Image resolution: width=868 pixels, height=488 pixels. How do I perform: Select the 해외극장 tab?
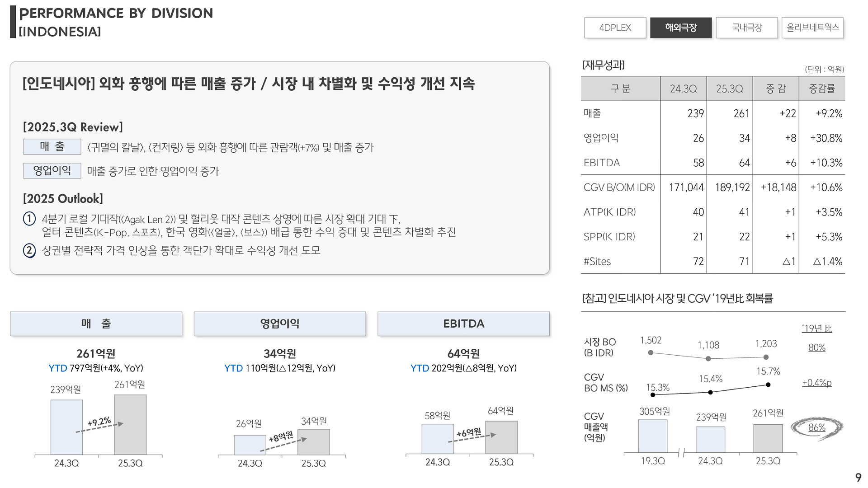click(681, 28)
